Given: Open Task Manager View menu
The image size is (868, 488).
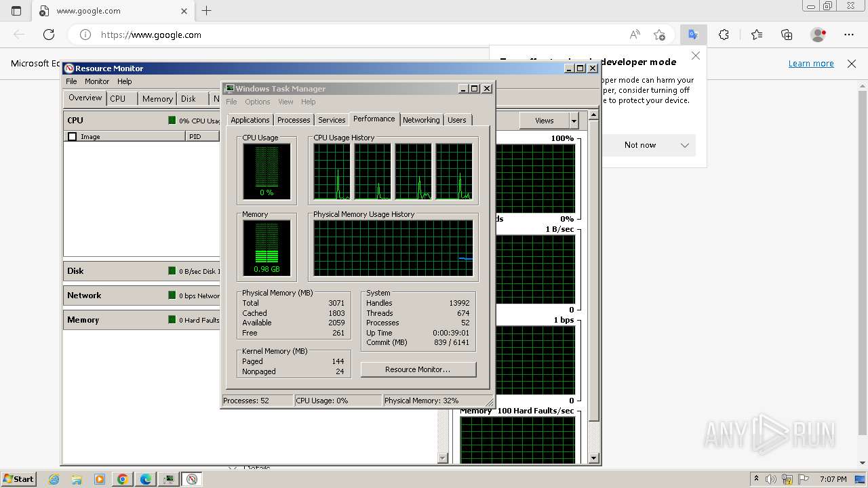Looking at the screenshot, I should (285, 102).
